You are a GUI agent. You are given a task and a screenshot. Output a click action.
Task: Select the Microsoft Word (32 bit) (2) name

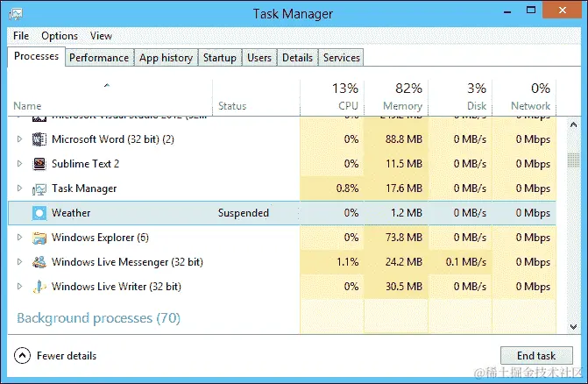113,139
